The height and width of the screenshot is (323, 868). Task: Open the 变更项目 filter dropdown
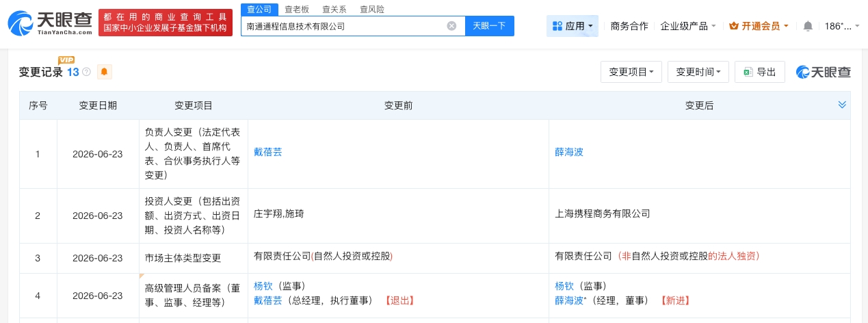pyautogui.click(x=631, y=72)
